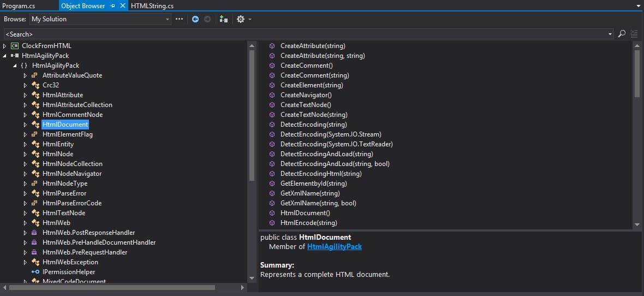Screen dimensions: 644x296
Task: Click the tree pane horizontal scrollbar
Action: 112,288
